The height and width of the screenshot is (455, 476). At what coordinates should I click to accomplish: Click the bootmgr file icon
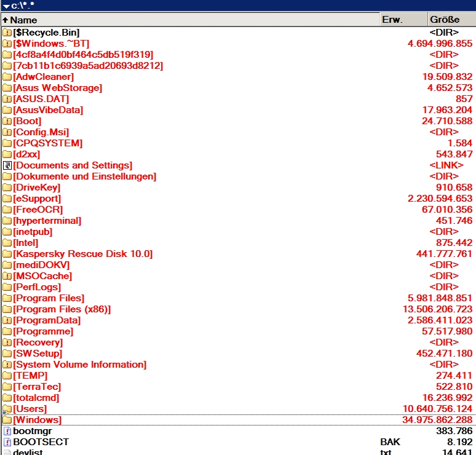point(7,431)
